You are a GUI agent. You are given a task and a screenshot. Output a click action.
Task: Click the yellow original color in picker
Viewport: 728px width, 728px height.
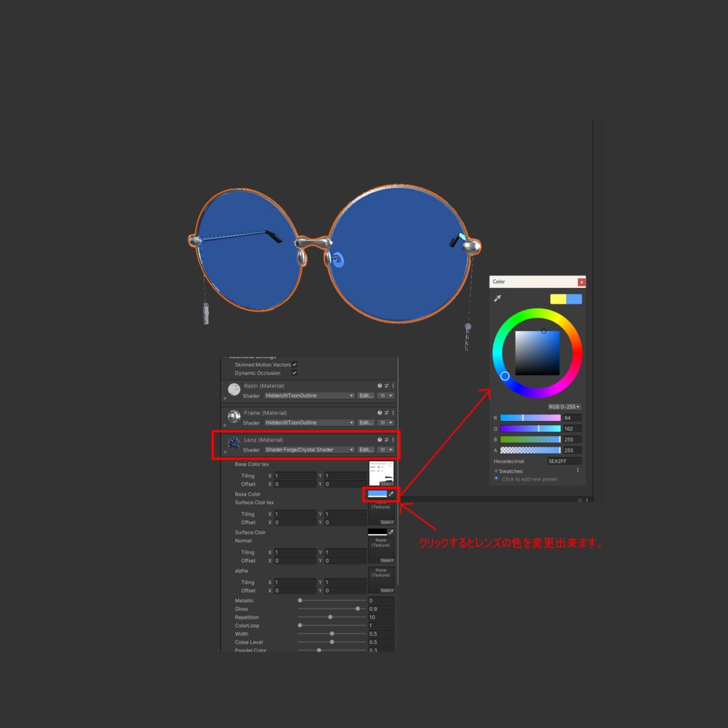[x=558, y=299]
